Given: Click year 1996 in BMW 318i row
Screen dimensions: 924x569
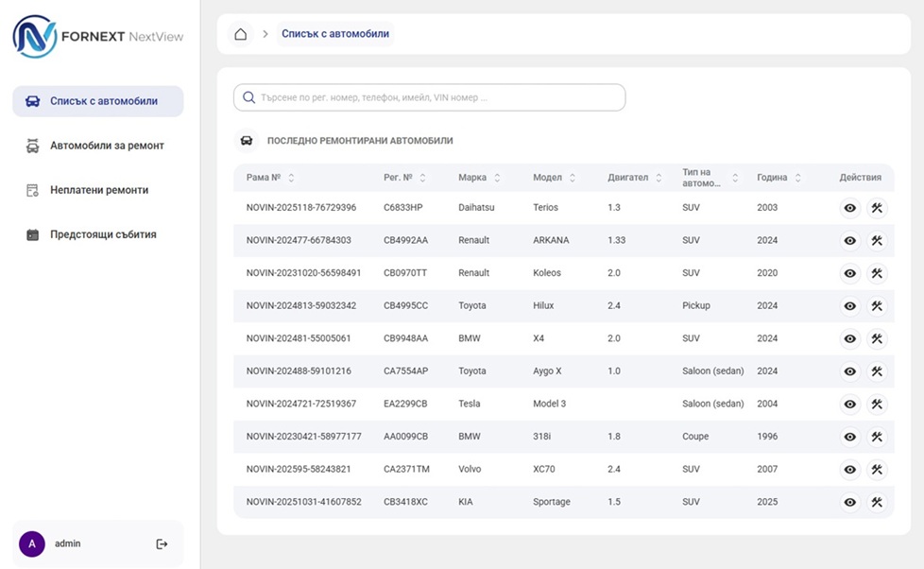Looking at the screenshot, I should tap(767, 437).
